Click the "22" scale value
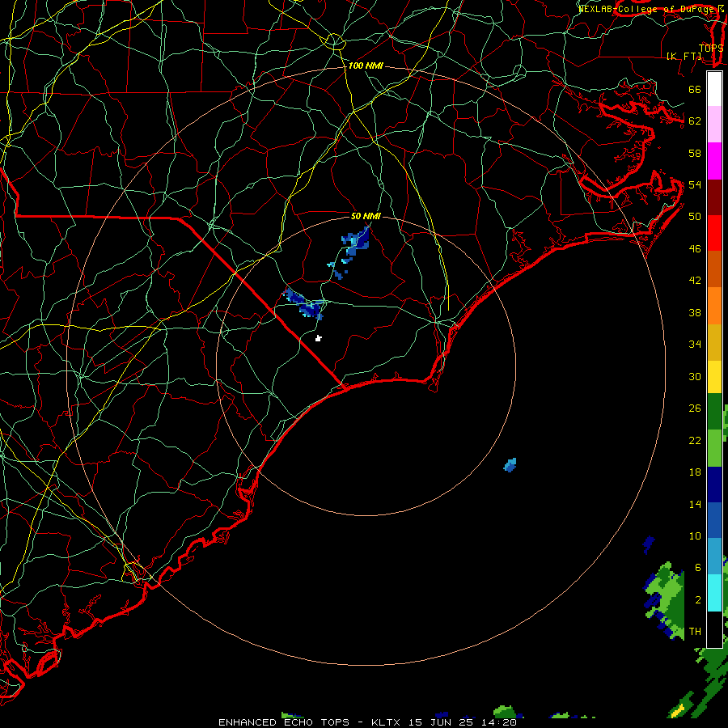728x728 pixels. pyautogui.click(x=695, y=440)
